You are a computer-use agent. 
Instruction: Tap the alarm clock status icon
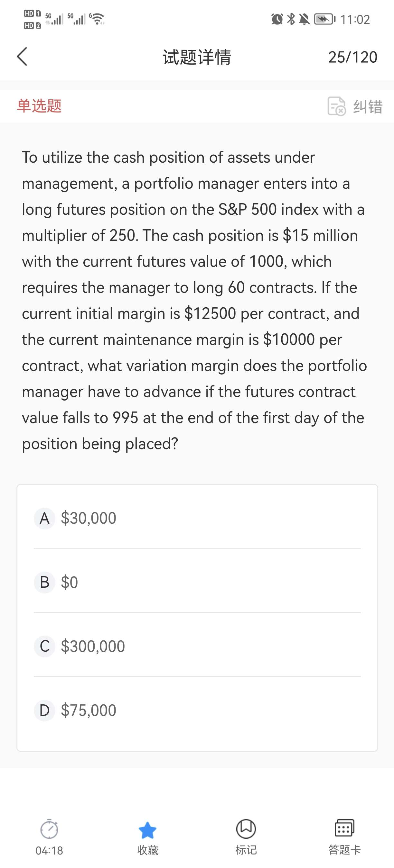277,19
